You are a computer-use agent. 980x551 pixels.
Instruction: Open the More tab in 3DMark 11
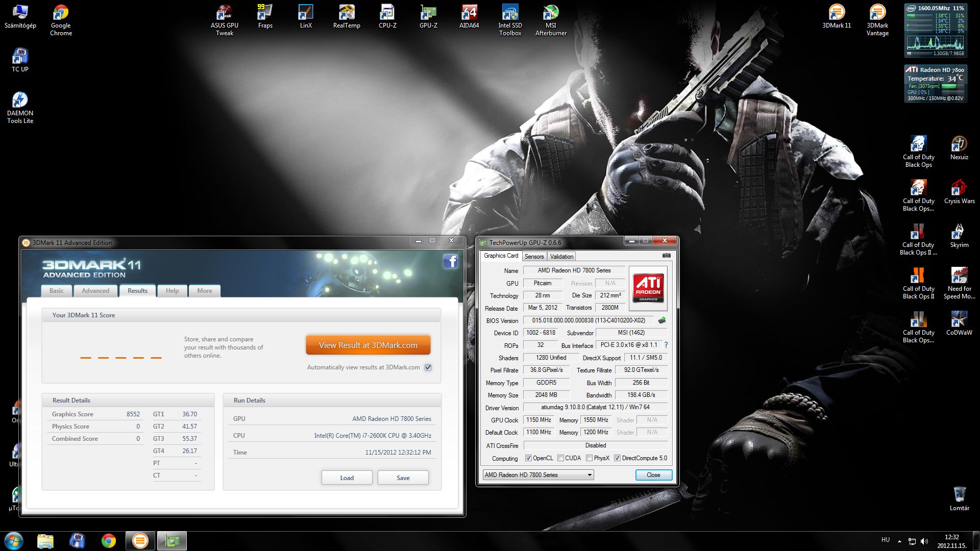205,291
